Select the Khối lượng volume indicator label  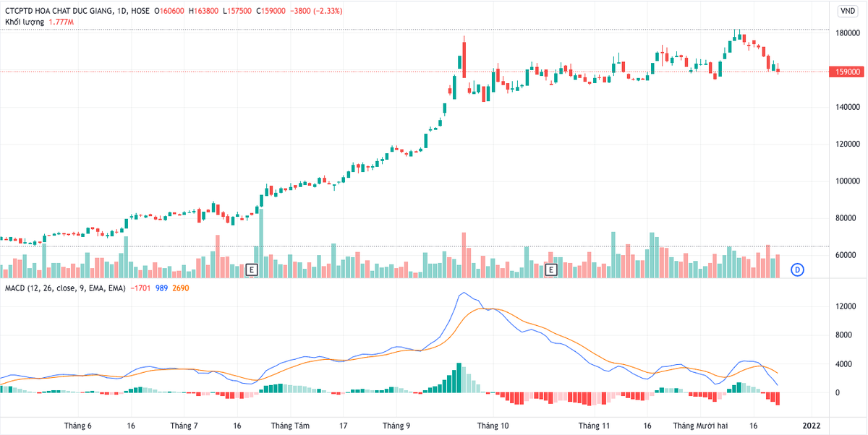click(25, 22)
